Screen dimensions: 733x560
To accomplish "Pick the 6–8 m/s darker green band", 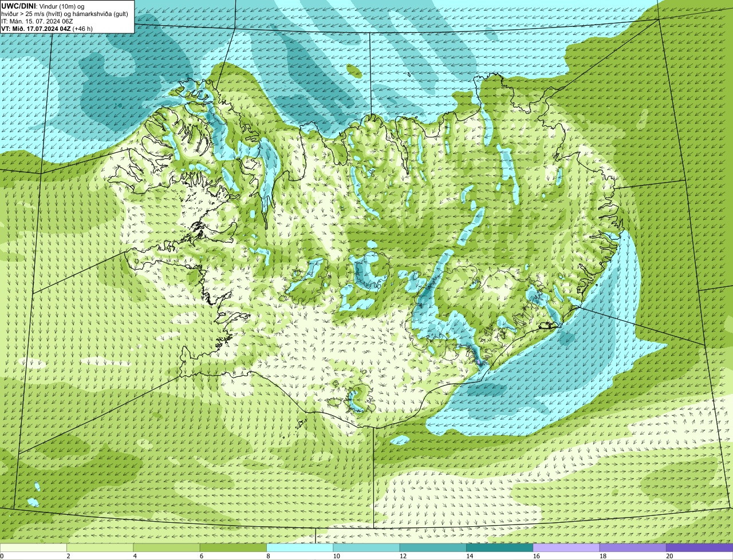I will pos(233,547).
